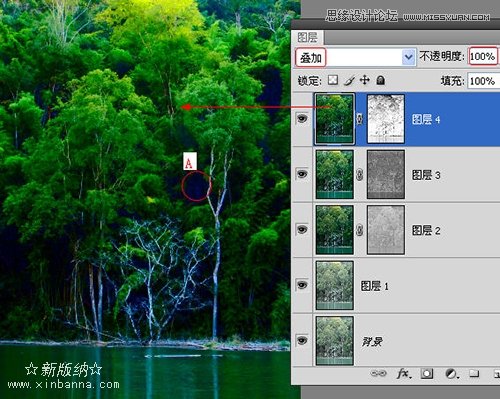The image size is (500, 399).
Task: Click the mask link icon on 图层 3
Action: pos(360,175)
